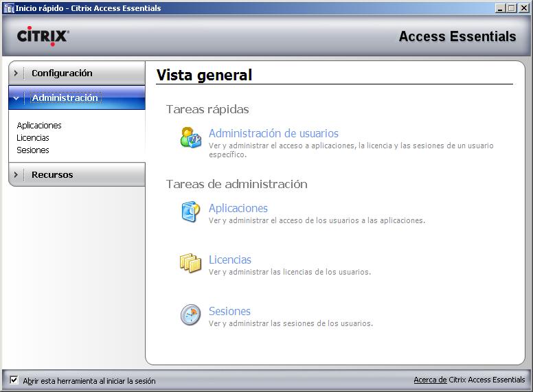533x392 pixels.
Task: Select the Administración panel header
Action: click(77, 98)
